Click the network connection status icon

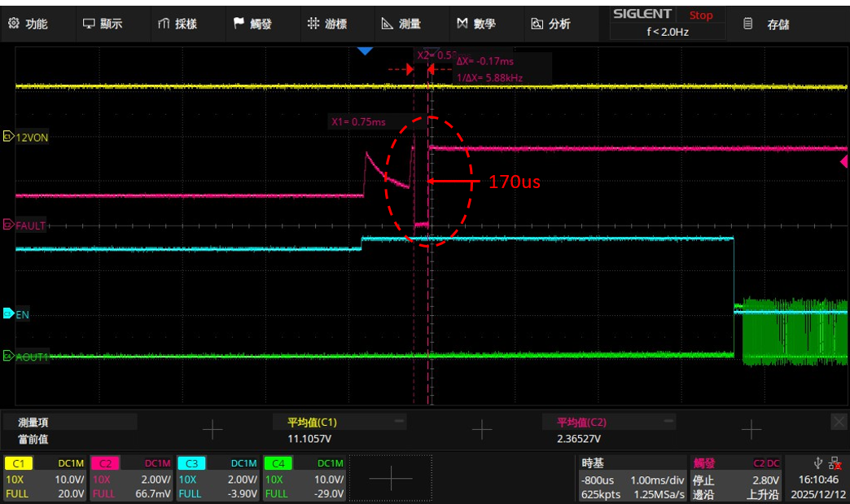835,463
